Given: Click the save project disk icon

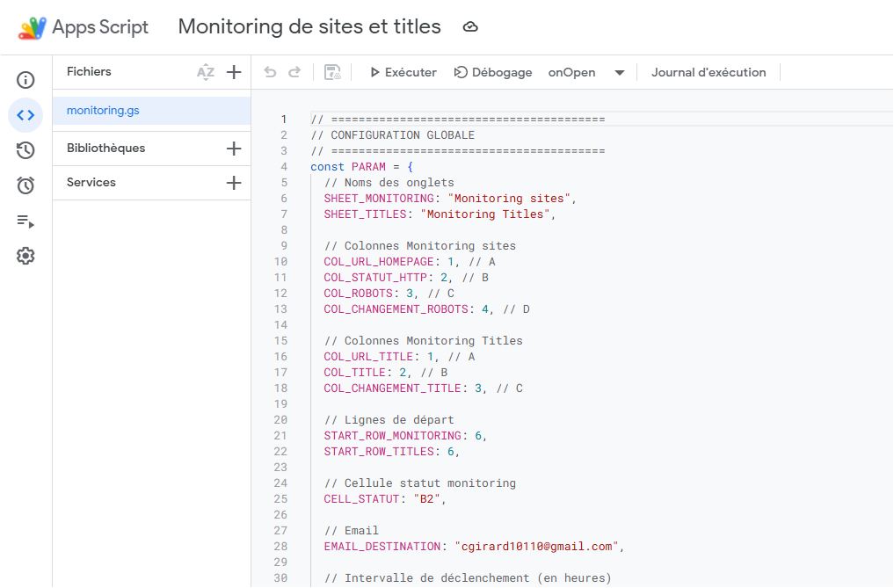Looking at the screenshot, I should pos(332,72).
